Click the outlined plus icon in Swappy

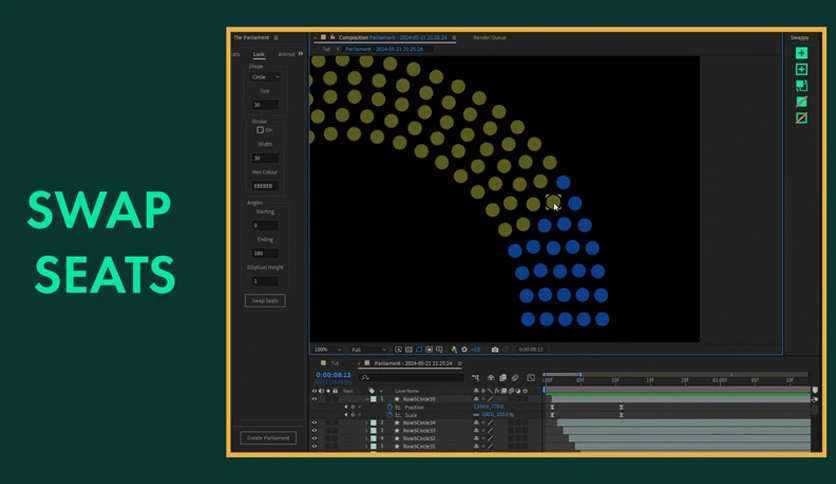click(801, 69)
